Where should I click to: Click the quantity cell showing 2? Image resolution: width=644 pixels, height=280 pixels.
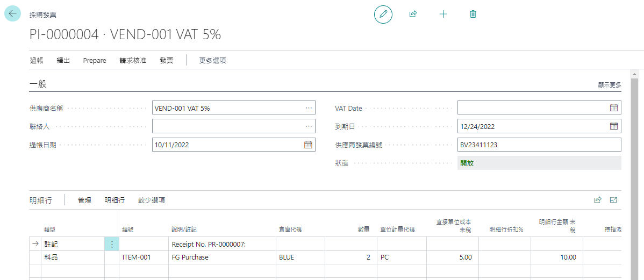[x=350, y=257]
